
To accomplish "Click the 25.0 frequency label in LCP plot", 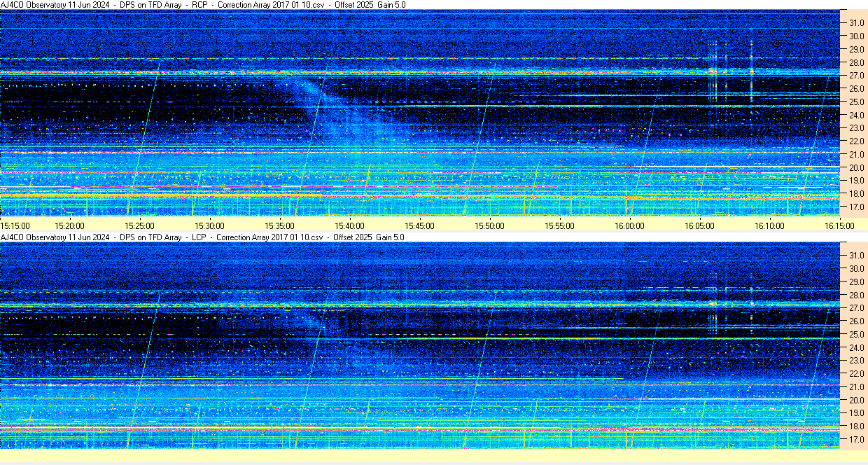I will pyautogui.click(x=857, y=334).
